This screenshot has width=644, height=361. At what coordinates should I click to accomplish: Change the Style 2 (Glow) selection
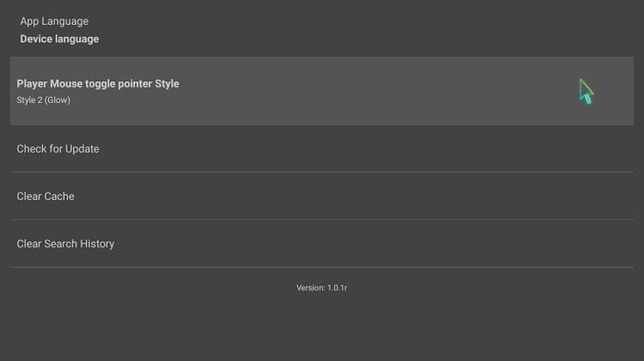pyautogui.click(x=44, y=100)
